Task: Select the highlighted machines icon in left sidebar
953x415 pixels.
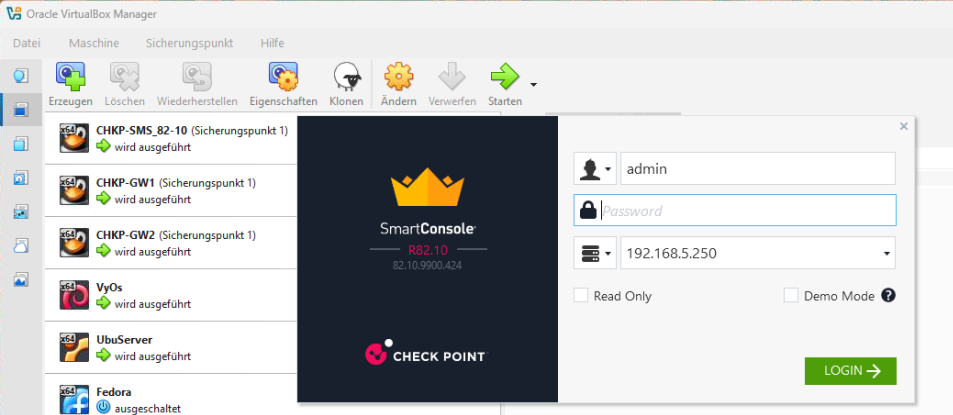Action: click(x=21, y=110)
